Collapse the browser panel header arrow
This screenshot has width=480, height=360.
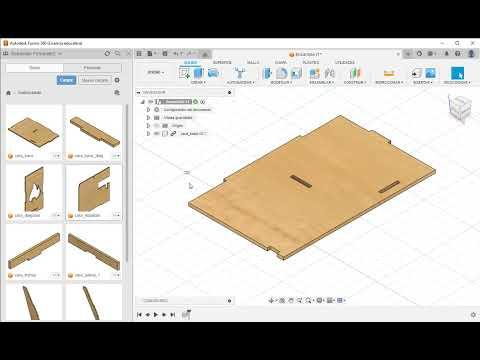click(138, 92)
